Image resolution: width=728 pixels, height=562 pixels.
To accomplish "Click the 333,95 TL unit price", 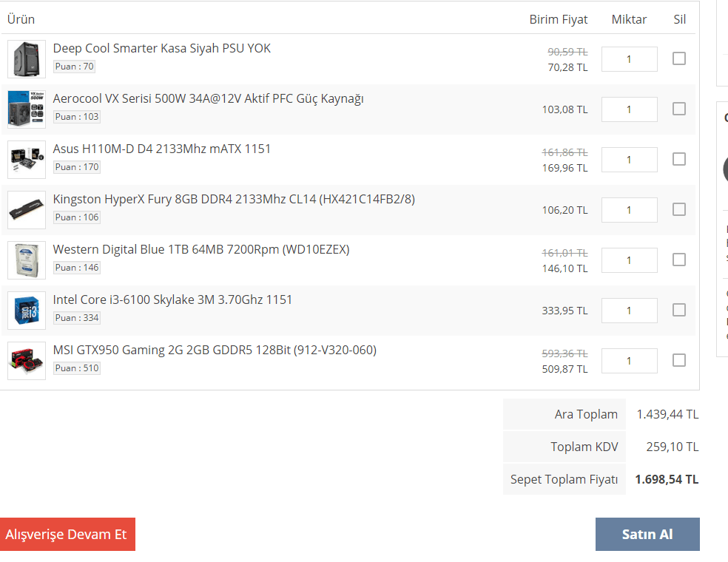I will [564, 311].
